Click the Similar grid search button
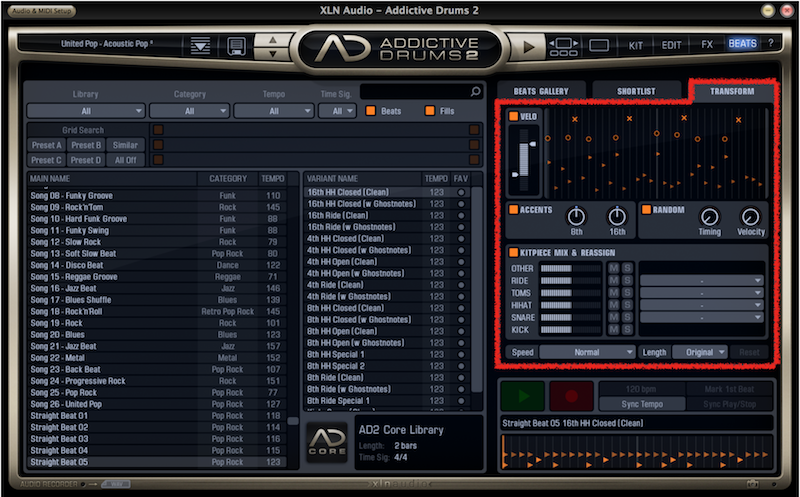Image resolution: width=800 pixels, height=497 pixels. coord(125,145)
